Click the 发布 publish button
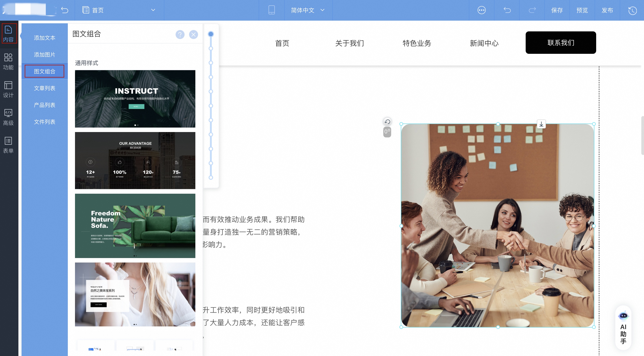 607,10
